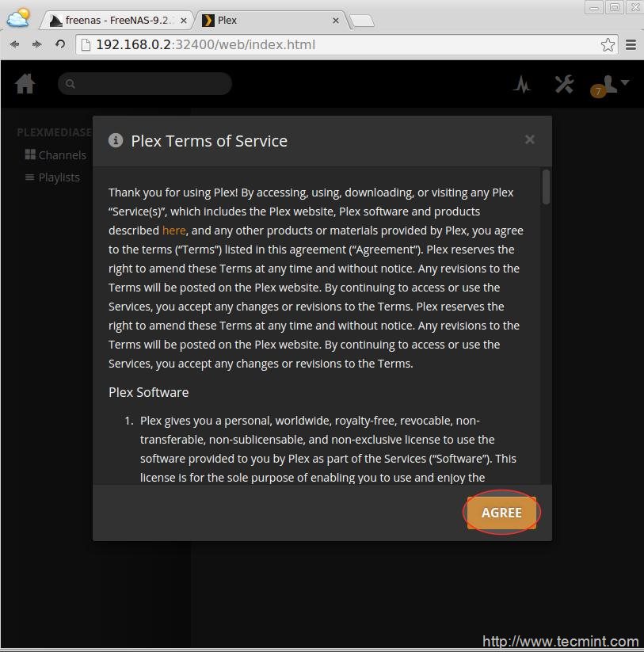Click the PLEXMEDIASE server heading
644x652 pixels.
coord(54,132)
